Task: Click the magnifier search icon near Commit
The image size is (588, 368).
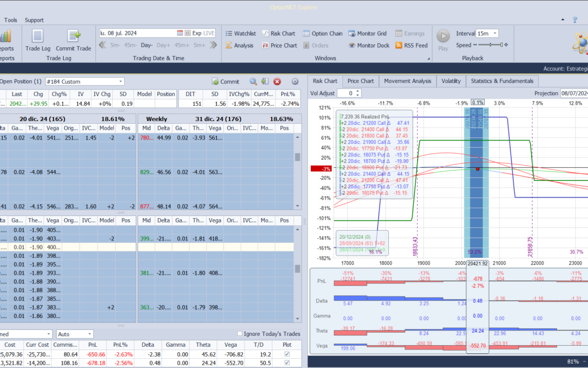Action: click(253, 81)
